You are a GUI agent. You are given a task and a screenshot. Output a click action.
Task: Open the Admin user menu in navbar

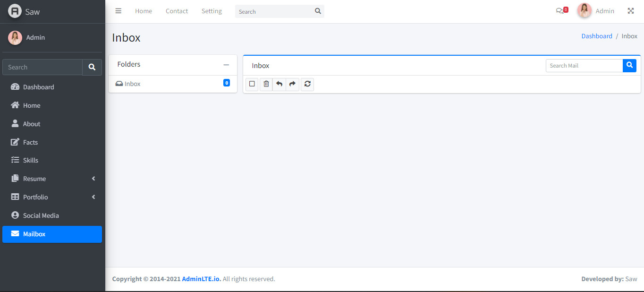pyautogui.click(x=596, y=11)
